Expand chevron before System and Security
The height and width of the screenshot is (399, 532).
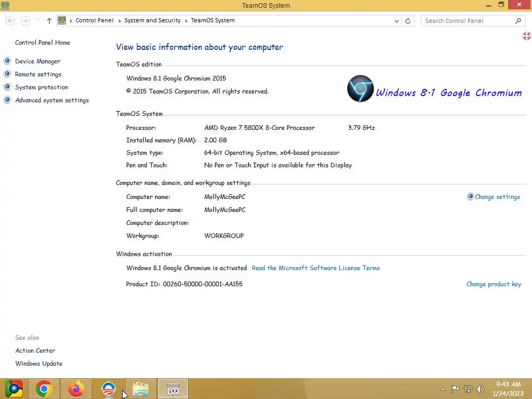(x=120, y=21)
